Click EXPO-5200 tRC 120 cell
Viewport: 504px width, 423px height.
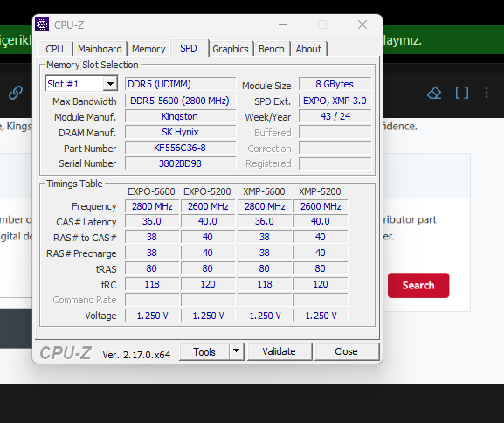pos(208,284)
